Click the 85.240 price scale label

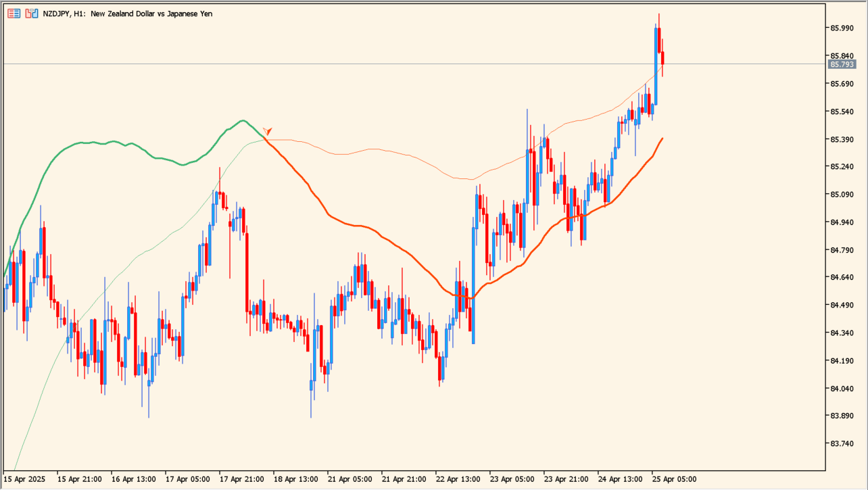point(842,166)
